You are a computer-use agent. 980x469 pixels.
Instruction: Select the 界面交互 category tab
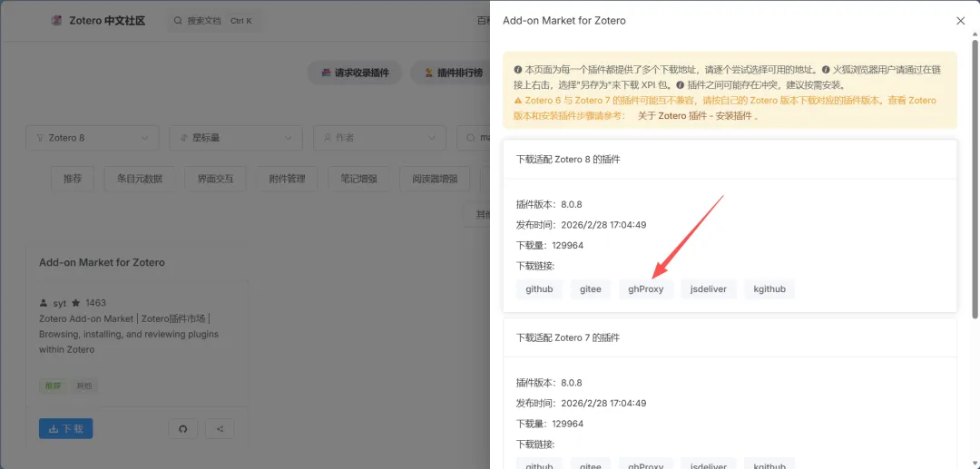(x=216, y=179)
